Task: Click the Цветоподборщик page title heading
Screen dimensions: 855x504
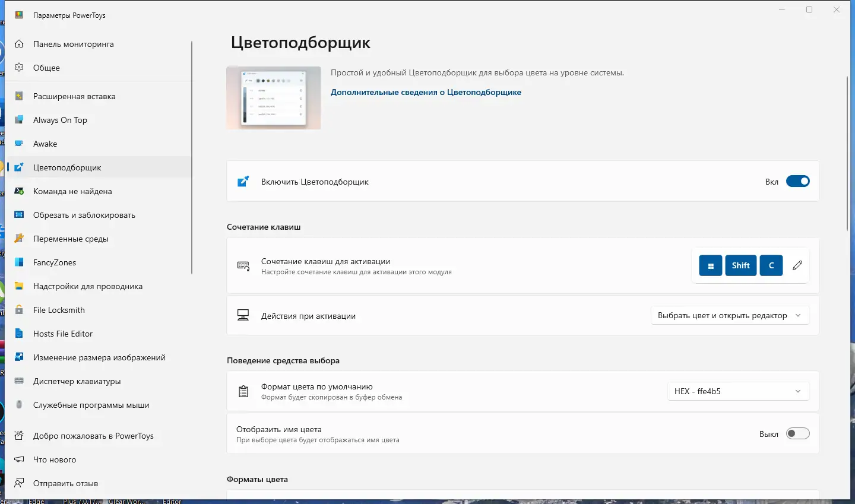Action: pyautogui.click(x=300, y=43)
